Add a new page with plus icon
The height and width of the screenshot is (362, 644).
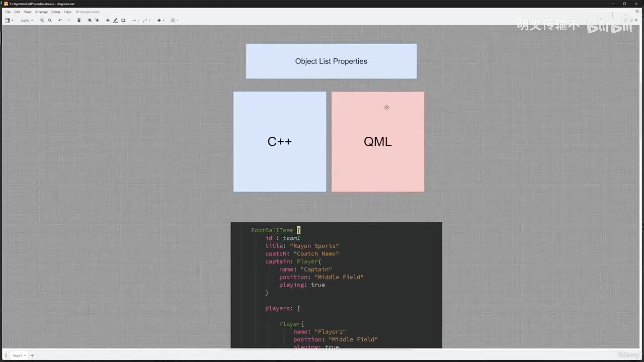(32, 355)
